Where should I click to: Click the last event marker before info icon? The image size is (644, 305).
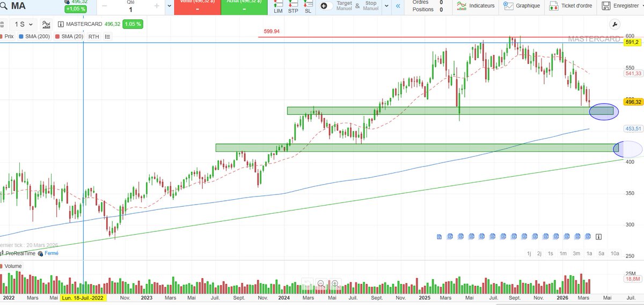[x=588, y=236]
